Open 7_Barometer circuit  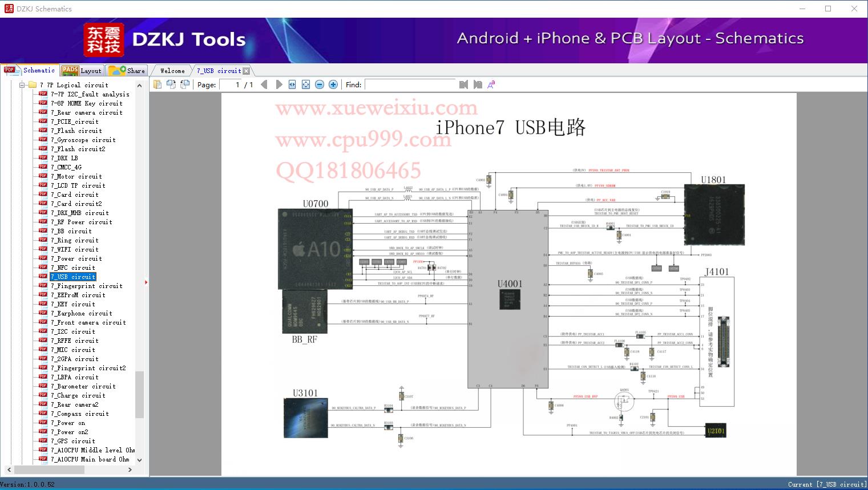pos(83,386)
